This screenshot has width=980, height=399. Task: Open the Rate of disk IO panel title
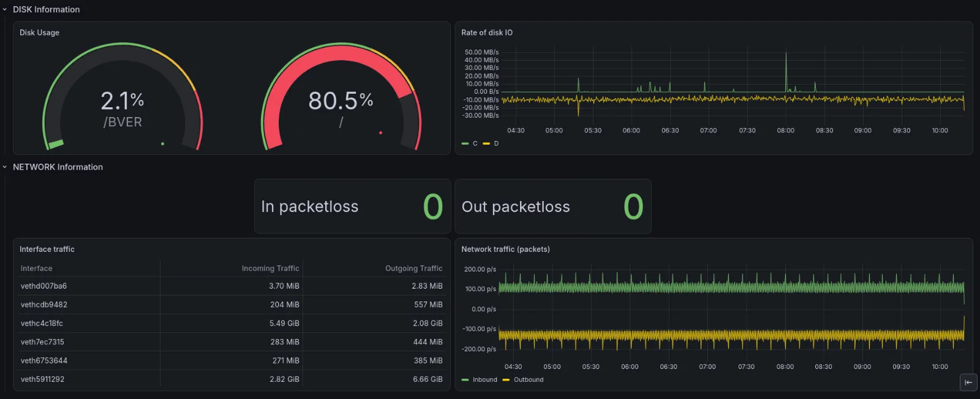(487, 32)
